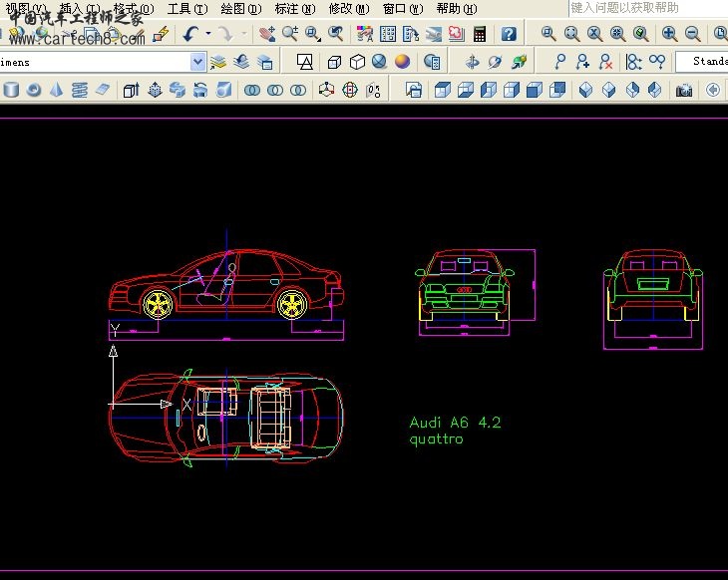728x580 pixels.
Task: Expand the layer list dropdown arrow
Action: 197,62
